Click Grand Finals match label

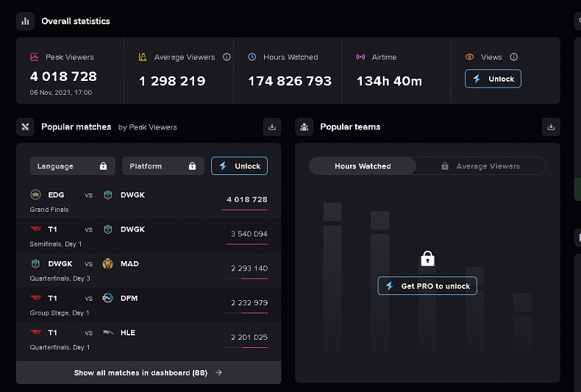[49, 210]
